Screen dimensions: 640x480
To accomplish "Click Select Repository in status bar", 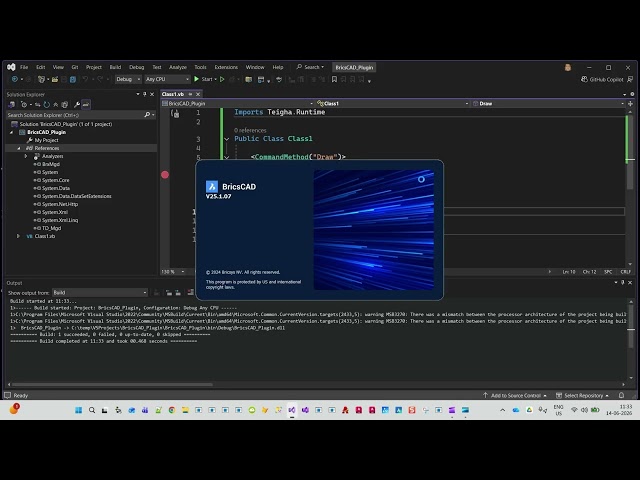I will tap(583, 396).
